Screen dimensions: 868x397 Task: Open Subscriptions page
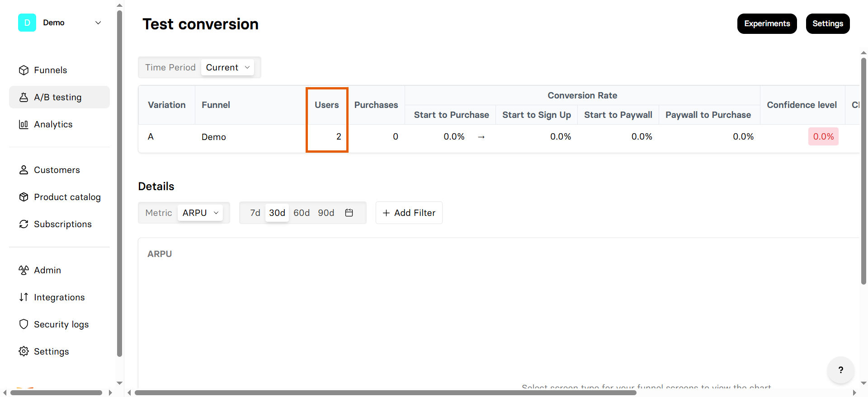59,224
